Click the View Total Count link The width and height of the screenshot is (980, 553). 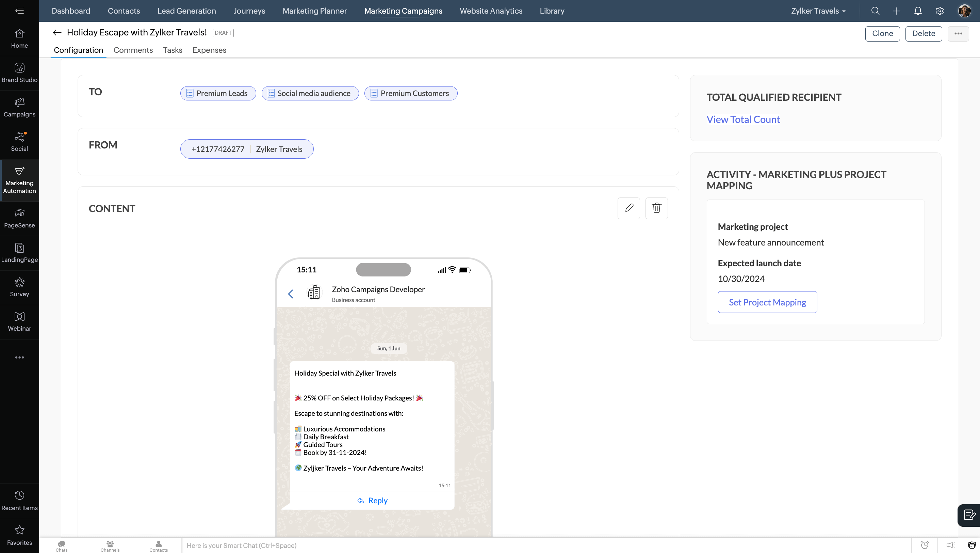tap(743, 120)
